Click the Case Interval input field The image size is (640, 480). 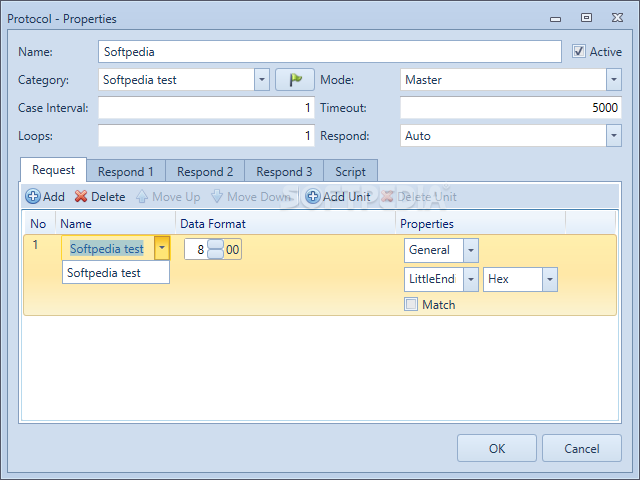[x=206, y=108]
